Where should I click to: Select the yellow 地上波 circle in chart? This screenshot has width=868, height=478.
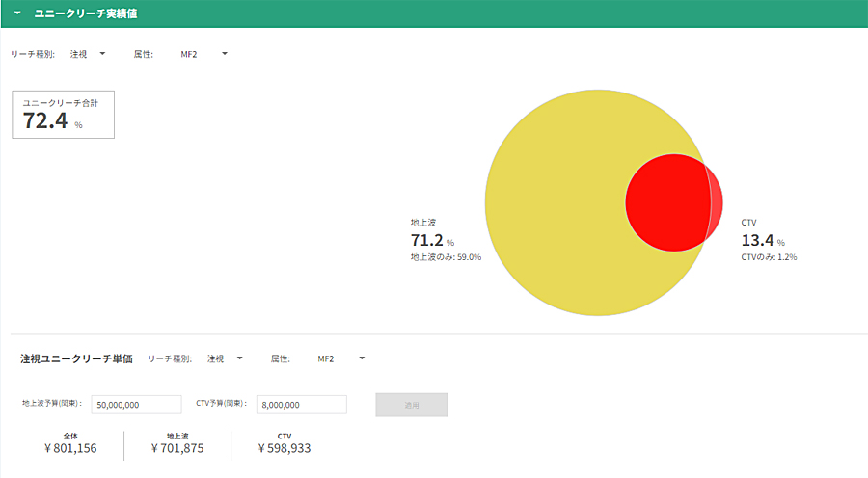pos(554,203)
